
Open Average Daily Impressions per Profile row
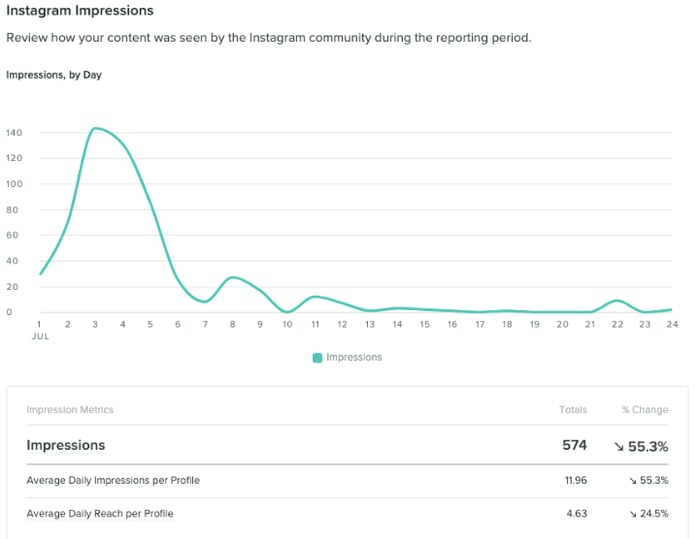(x=113, y=481)
